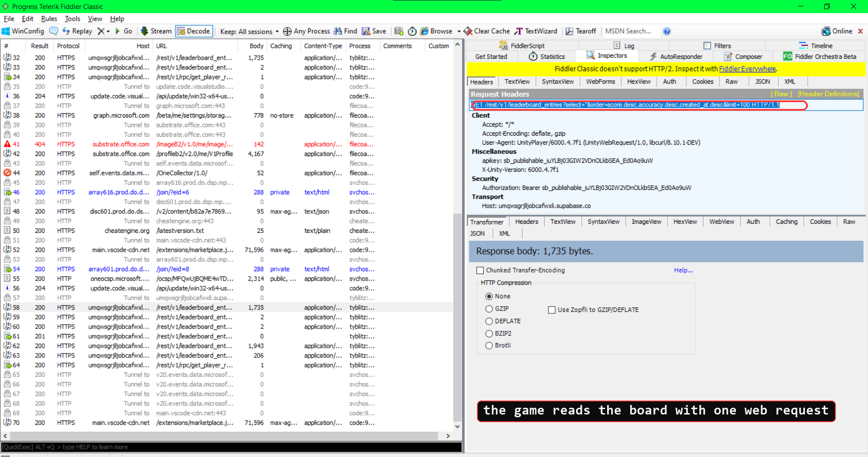Viewport: 868px width, 457px height.
Task: Click the document icon on session 50
Action: (7, 231)
